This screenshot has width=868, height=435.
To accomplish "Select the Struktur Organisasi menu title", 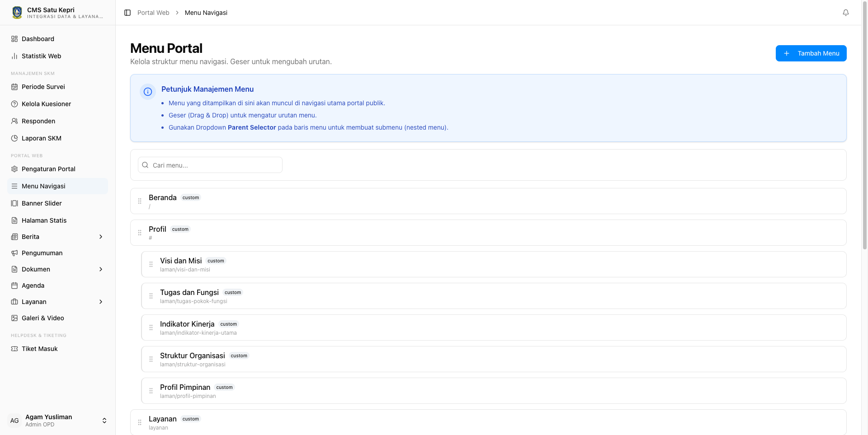I will tap(193, 355).
